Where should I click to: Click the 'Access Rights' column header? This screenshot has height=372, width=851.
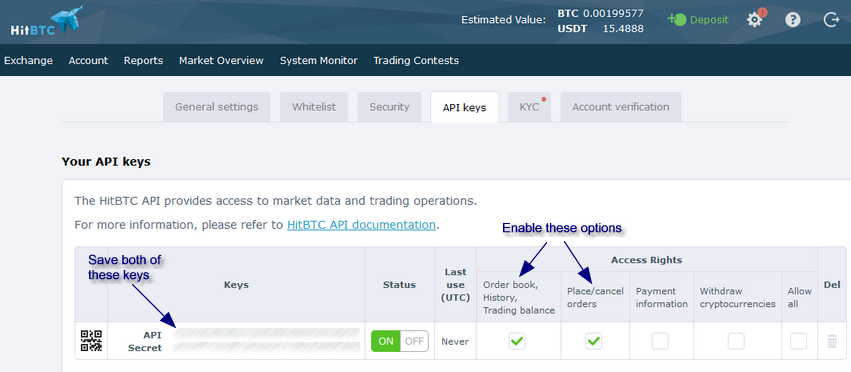coord(646,260)
